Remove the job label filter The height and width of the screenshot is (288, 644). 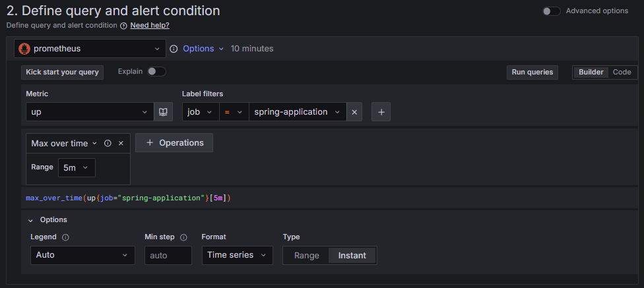pos(354,112)
